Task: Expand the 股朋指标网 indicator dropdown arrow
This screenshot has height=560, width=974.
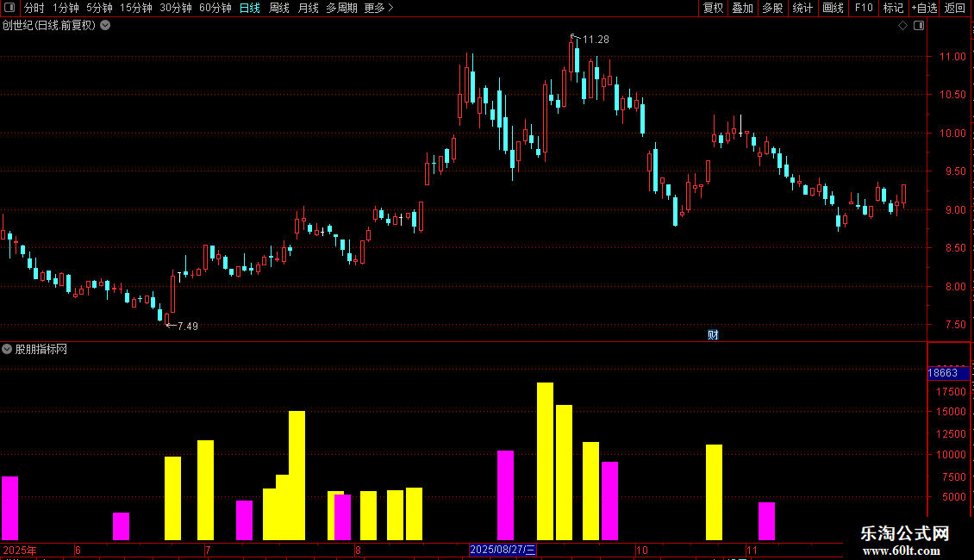Action: click(7, 350)
